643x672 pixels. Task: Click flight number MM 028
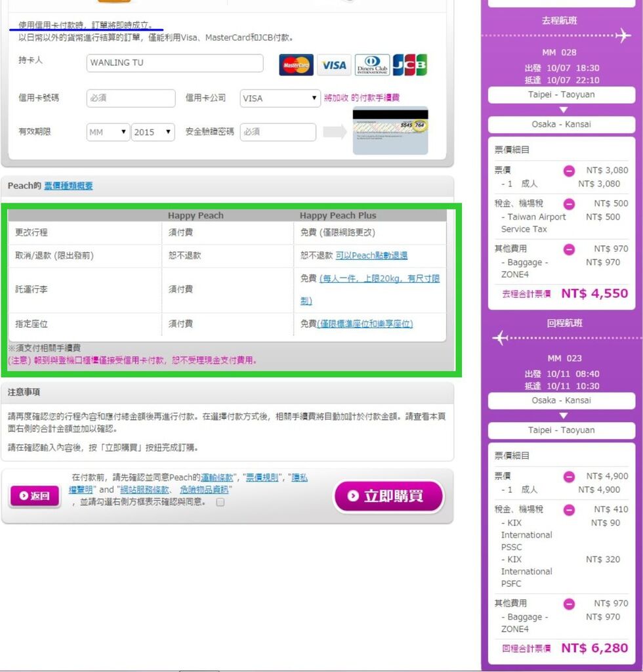coord(559,52)
